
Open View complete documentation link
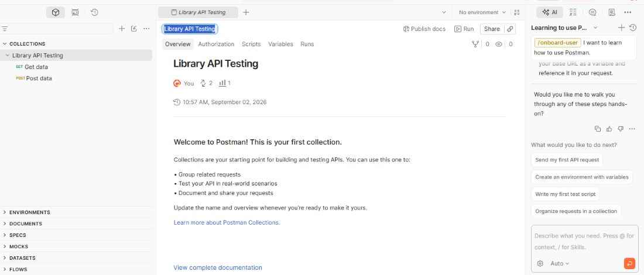pos(218,267)
